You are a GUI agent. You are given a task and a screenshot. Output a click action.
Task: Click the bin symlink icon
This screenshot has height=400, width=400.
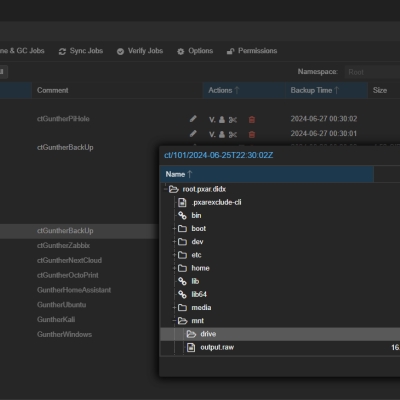(x=182, y=215)
